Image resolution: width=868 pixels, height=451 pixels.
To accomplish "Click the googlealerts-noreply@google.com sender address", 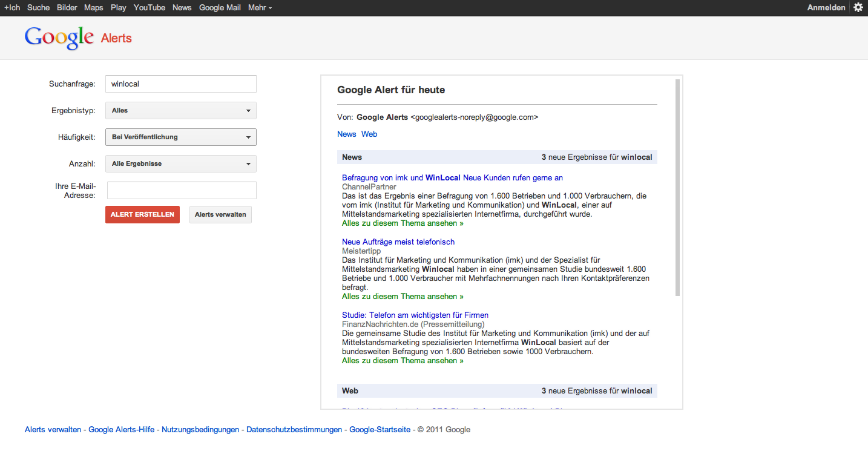I will click(x=474, y=117).
